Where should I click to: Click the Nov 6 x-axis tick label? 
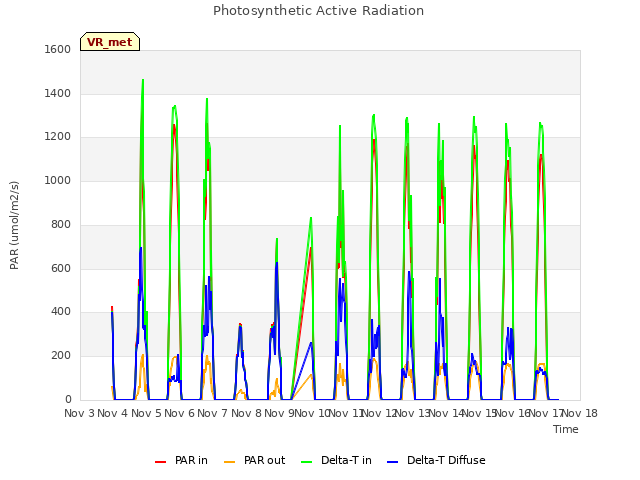point(179,413)
